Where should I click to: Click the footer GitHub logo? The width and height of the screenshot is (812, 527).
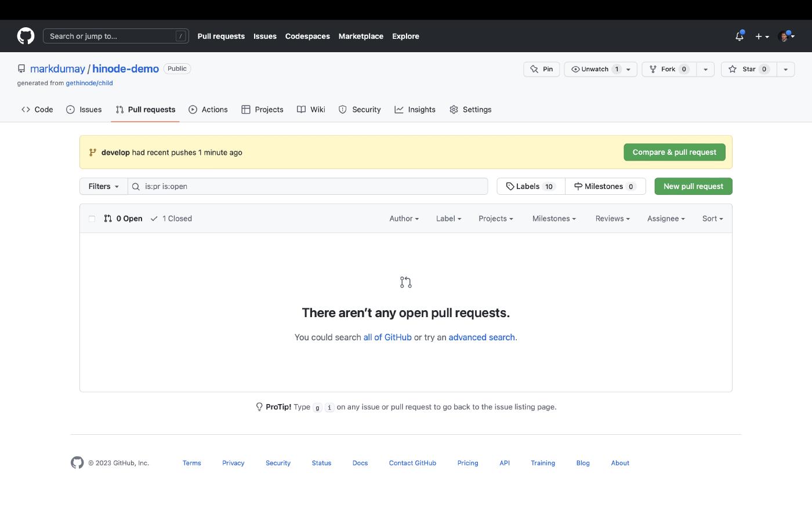[x=77, y=463]
